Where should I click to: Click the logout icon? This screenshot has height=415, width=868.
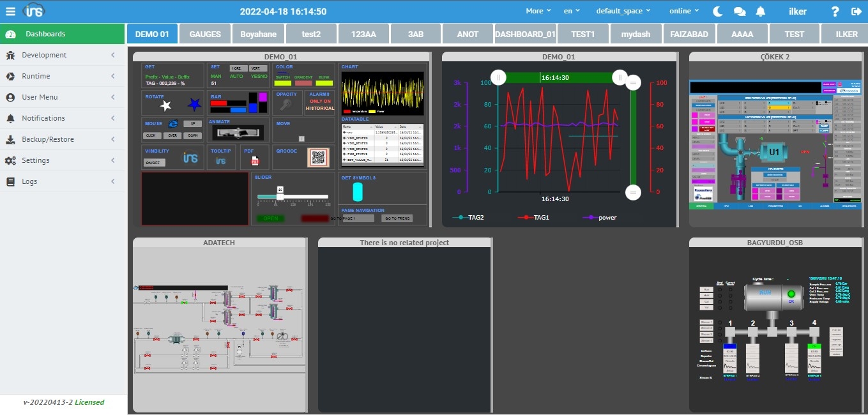pyautogui.click(x=856, y=11)
